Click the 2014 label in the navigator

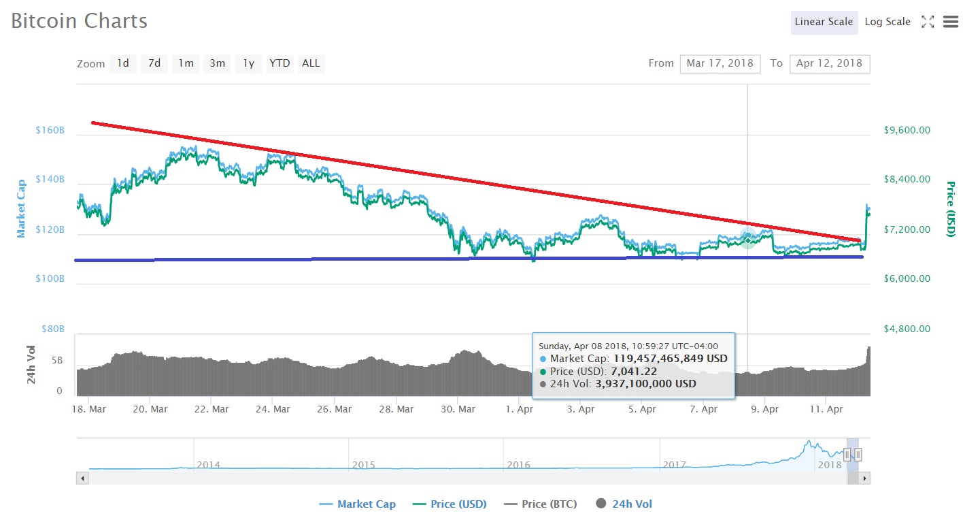coord(208,465)
